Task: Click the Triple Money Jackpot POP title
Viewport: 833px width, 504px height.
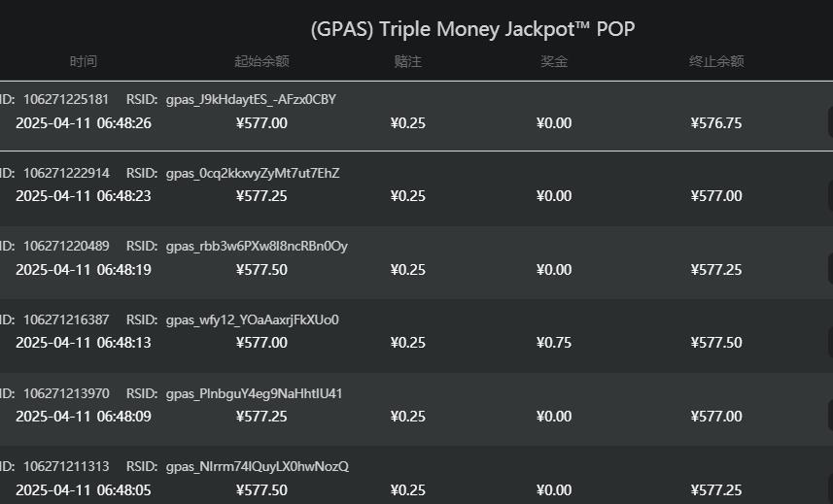Action: pos(472,29)
